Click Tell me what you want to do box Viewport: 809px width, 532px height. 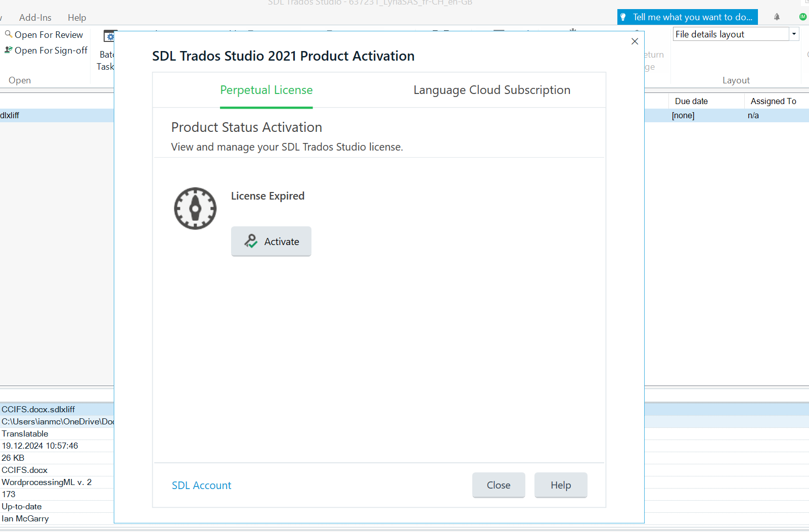point(688,17)
